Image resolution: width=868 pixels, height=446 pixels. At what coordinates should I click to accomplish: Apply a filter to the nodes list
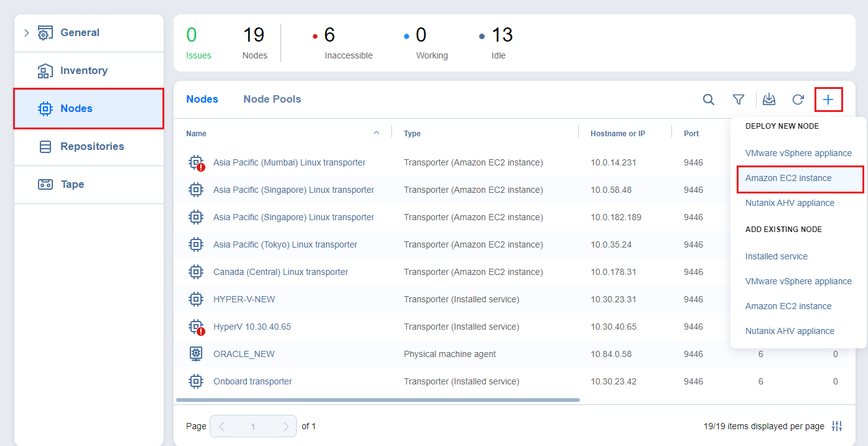(x=739, y=99)
